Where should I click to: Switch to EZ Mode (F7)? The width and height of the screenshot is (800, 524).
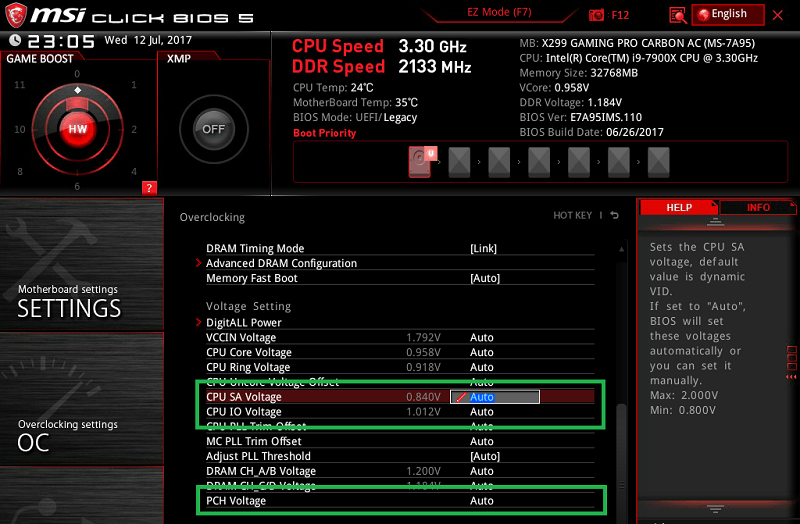[499, 12]
